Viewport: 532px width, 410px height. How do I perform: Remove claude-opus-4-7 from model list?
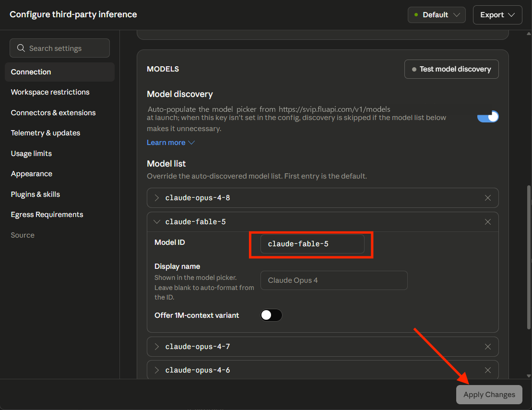(x=487, y=347)
